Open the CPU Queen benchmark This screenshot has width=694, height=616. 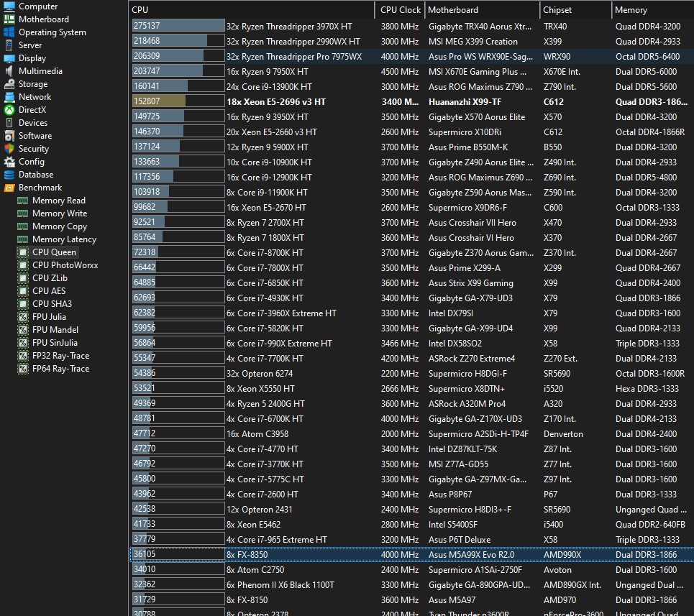(54, 252)
